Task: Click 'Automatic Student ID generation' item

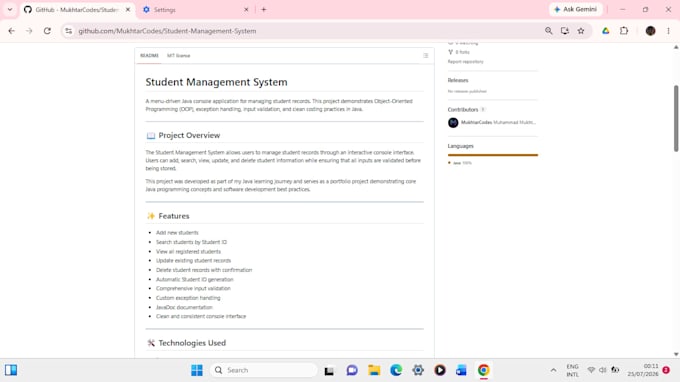Action: click(x=195, y=279)
